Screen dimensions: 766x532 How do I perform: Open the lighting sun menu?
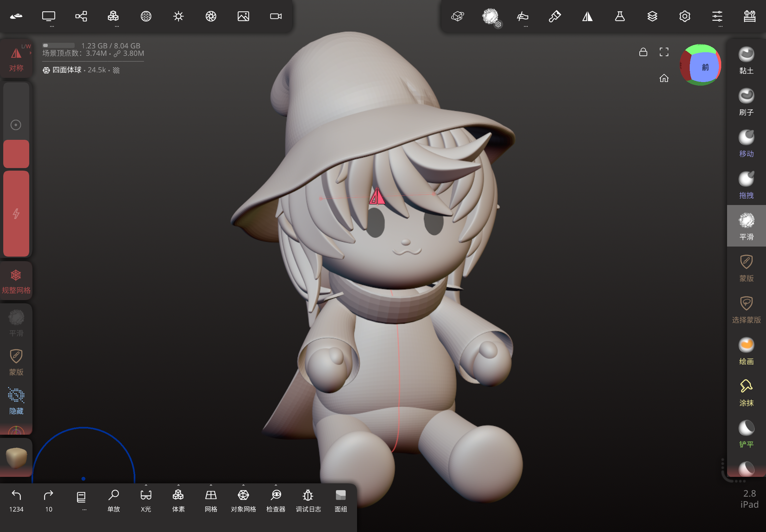click(x=179, y=16)
